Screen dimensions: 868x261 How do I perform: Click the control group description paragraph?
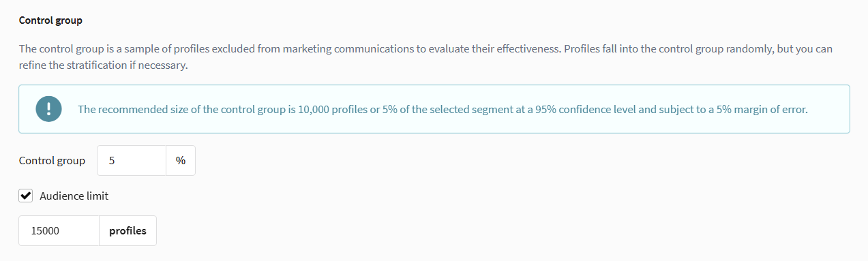[425, 58]
